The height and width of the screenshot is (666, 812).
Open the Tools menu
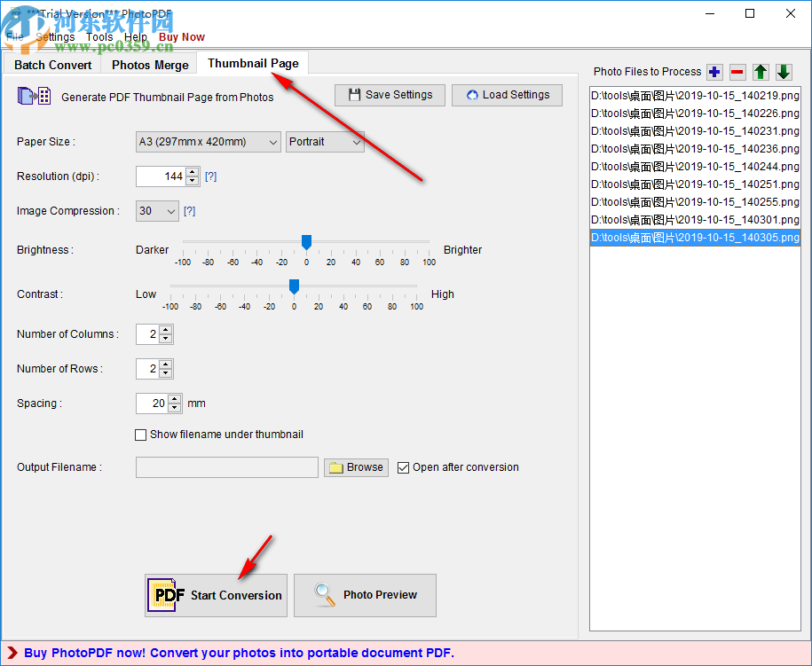pos(99,36)
